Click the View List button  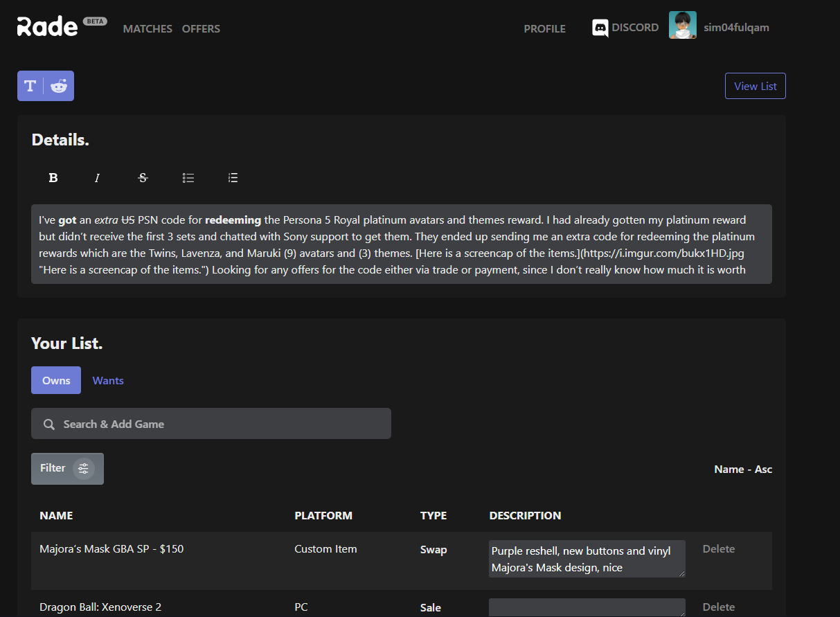coord(755,86)
